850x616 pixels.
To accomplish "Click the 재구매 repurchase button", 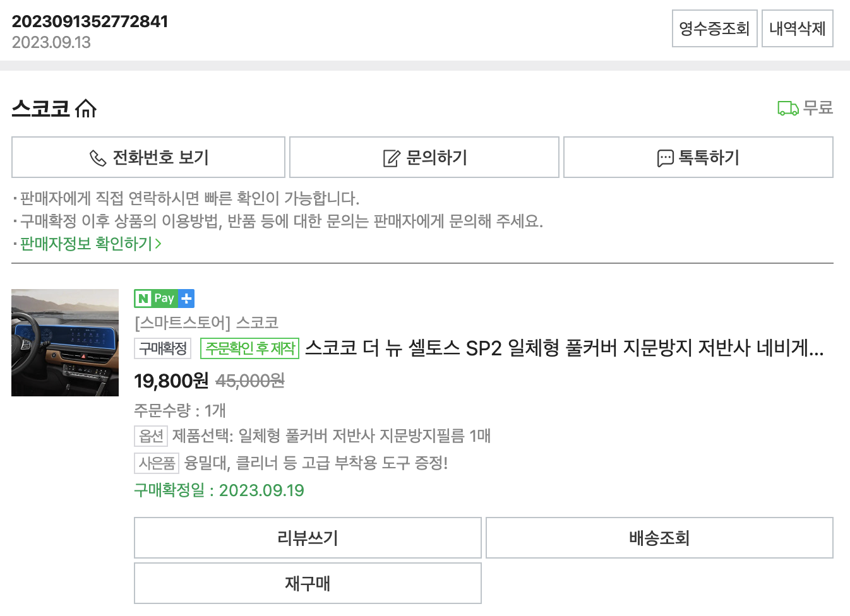I will [308, 583].
